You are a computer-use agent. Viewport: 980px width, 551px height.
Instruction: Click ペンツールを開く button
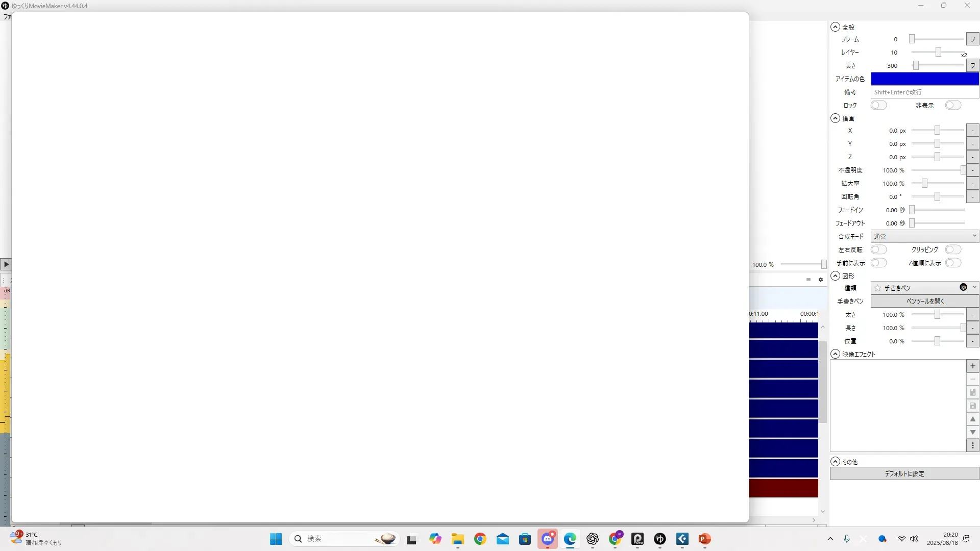[924, 302]
